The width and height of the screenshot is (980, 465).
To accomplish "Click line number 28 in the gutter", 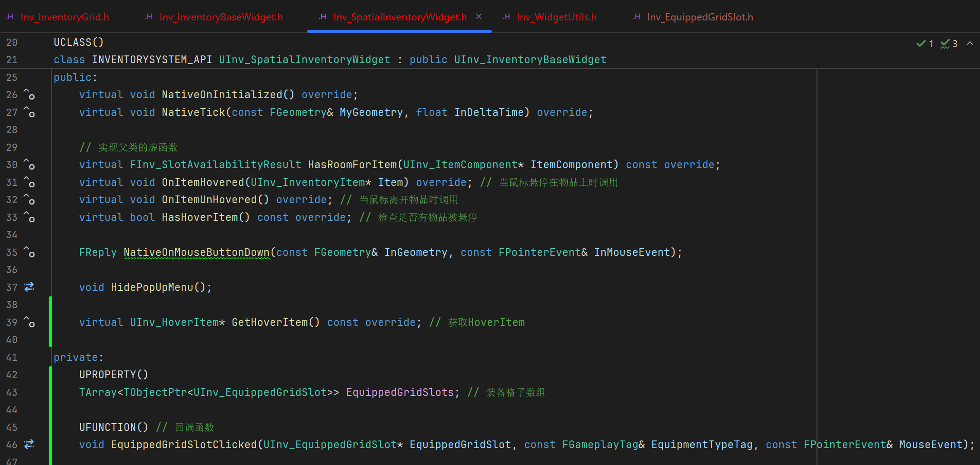I will pos(12,130).
